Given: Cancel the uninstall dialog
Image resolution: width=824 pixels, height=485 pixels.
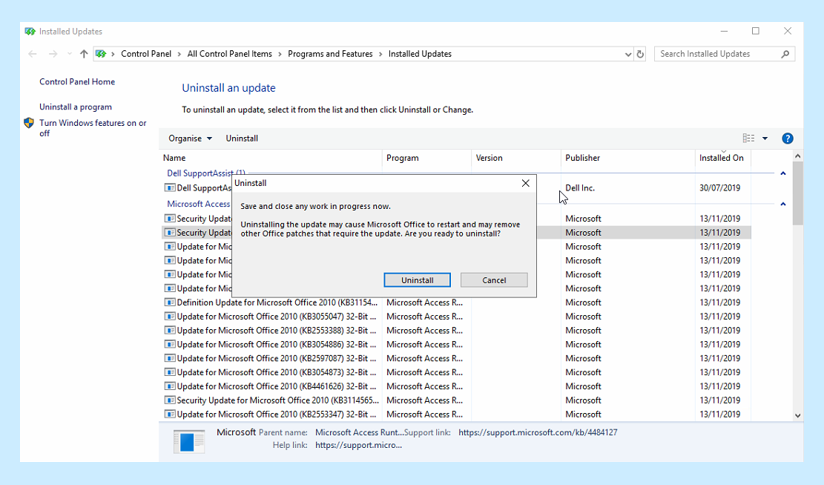Looking at the screenshot, I should (x=494, y=280).
